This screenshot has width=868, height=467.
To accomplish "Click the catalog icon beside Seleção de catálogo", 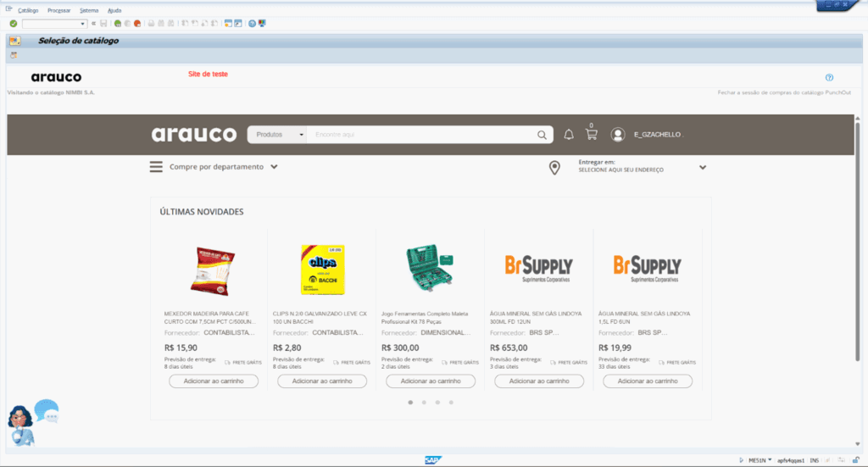I will pyautogui.click(x=15, y=41).
